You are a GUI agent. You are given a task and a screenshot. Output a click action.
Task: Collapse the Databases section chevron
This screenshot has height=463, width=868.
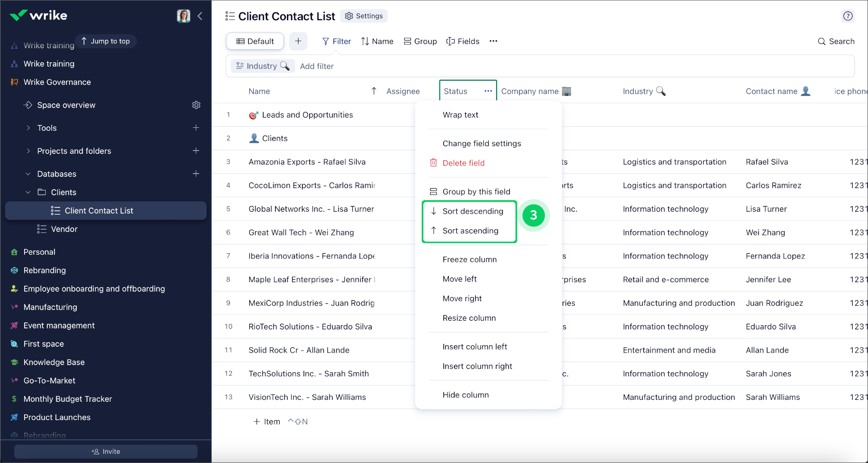pos(28,174)
